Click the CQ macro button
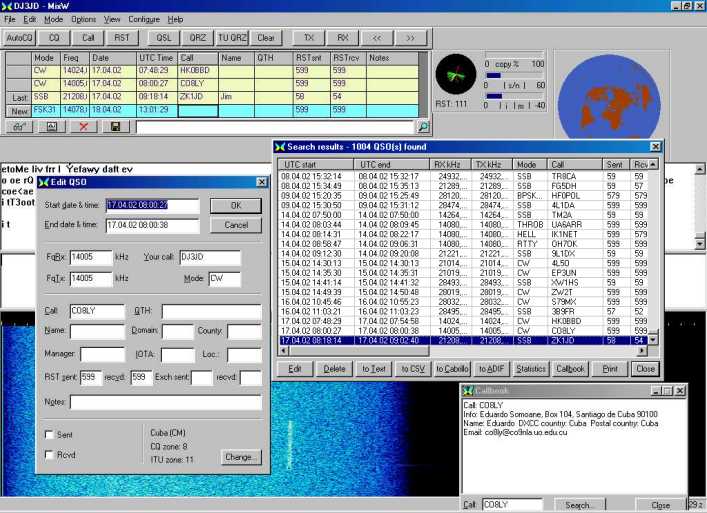 coord(54,38)
